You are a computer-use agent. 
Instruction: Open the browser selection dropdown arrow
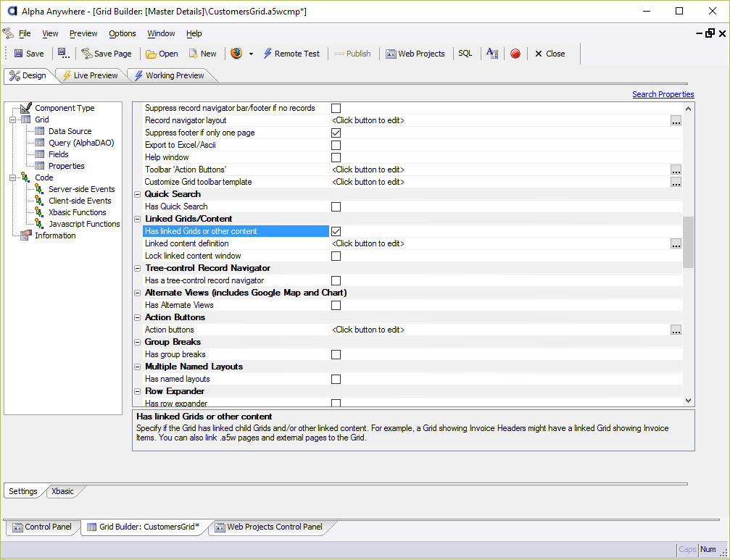pyautogui.click(x=251, y=54)
